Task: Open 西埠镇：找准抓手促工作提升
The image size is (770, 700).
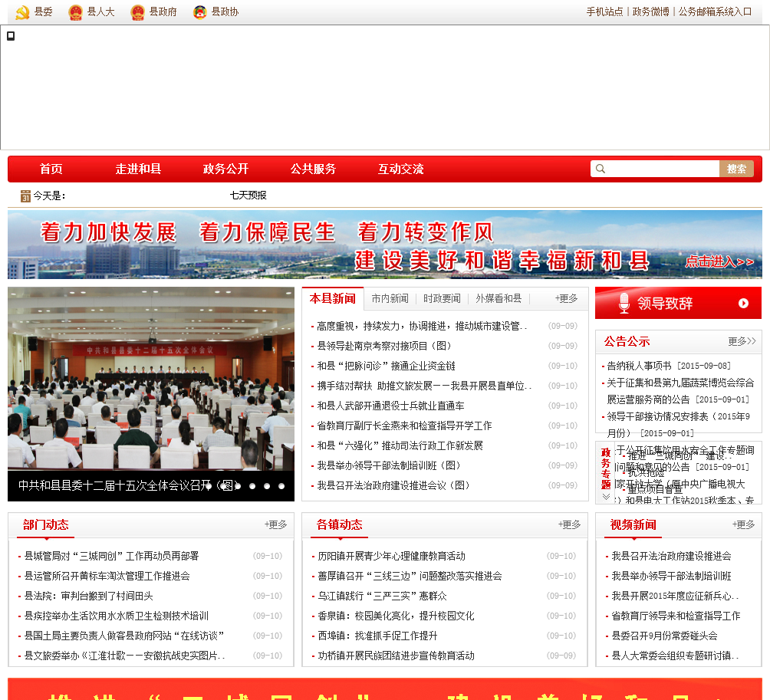Action: pyautogui.click(x=377, y=636)
